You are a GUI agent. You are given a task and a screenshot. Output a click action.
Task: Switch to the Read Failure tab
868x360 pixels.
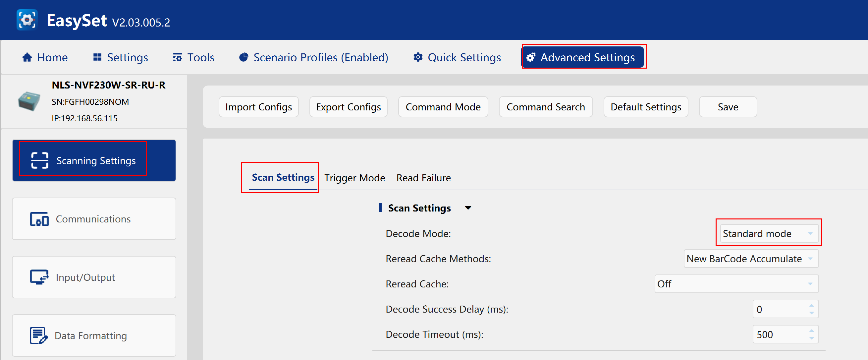tap(423, 178)
